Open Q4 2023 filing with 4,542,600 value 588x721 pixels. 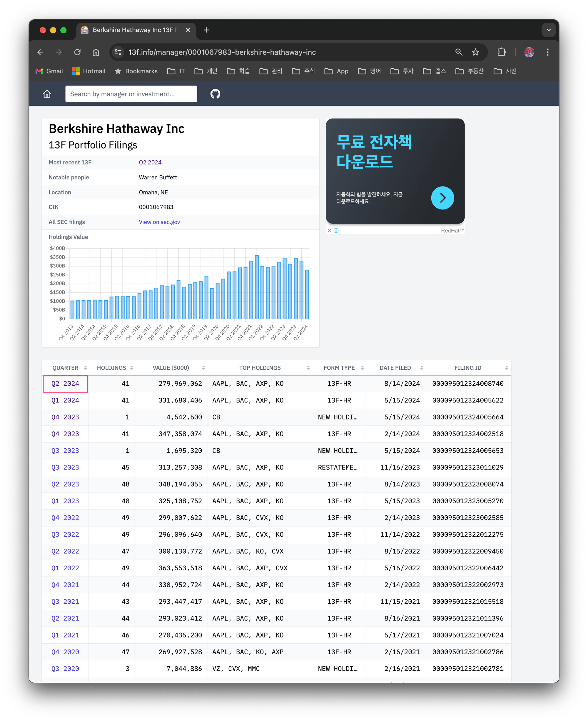(65, 417)
